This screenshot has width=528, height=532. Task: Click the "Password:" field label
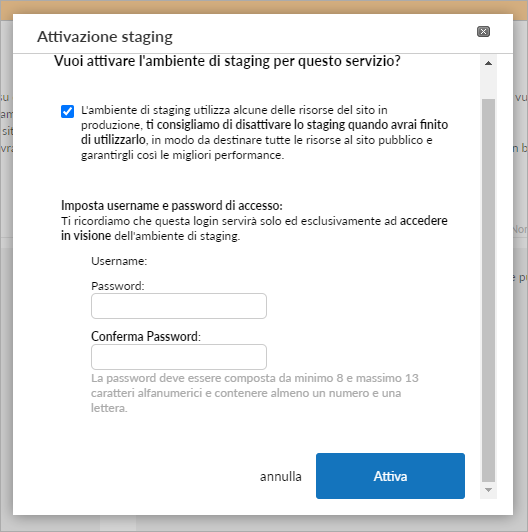(x=118, y=286)
